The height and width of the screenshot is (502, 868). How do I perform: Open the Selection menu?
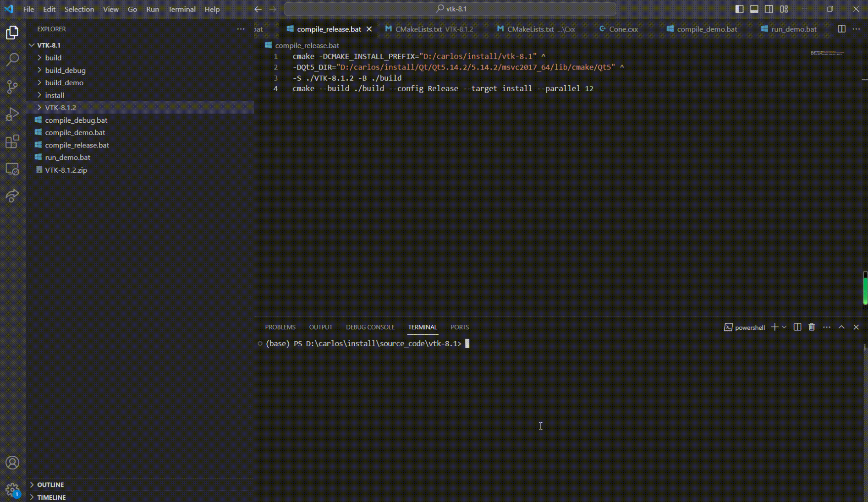[x=79, y=9]
